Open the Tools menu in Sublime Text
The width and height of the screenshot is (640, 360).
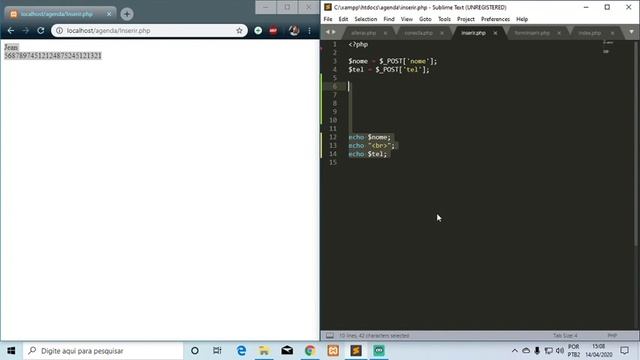coord(444,19)
